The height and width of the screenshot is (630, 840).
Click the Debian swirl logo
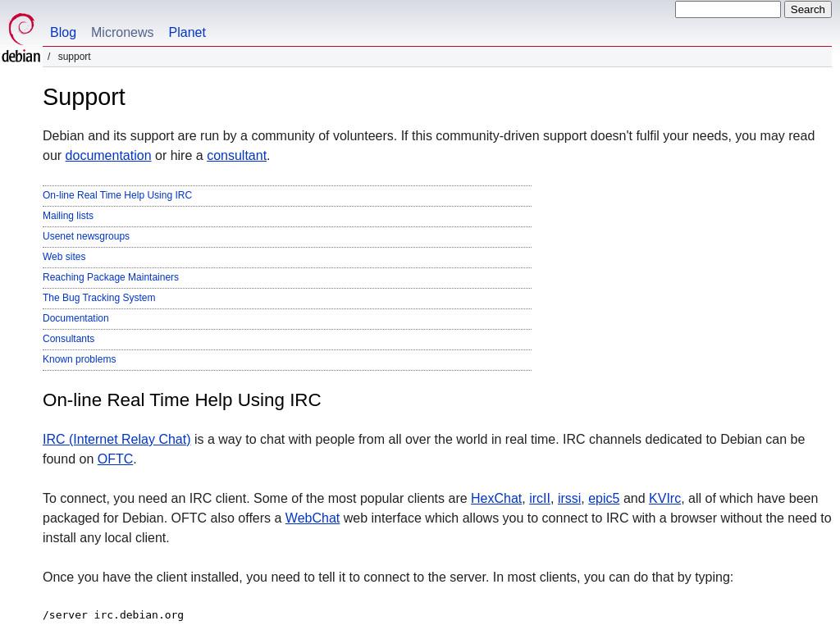[21, 38]
